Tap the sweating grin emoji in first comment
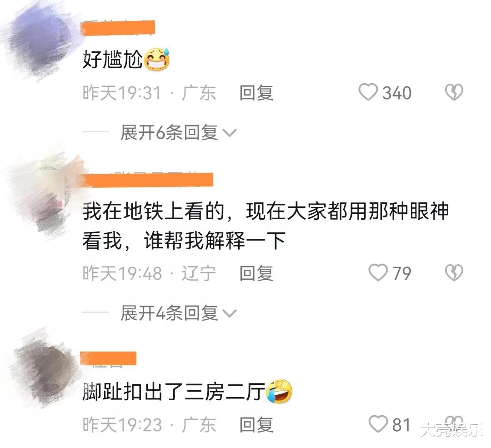This screenshot has width=491, height=448. pos(156,59)
